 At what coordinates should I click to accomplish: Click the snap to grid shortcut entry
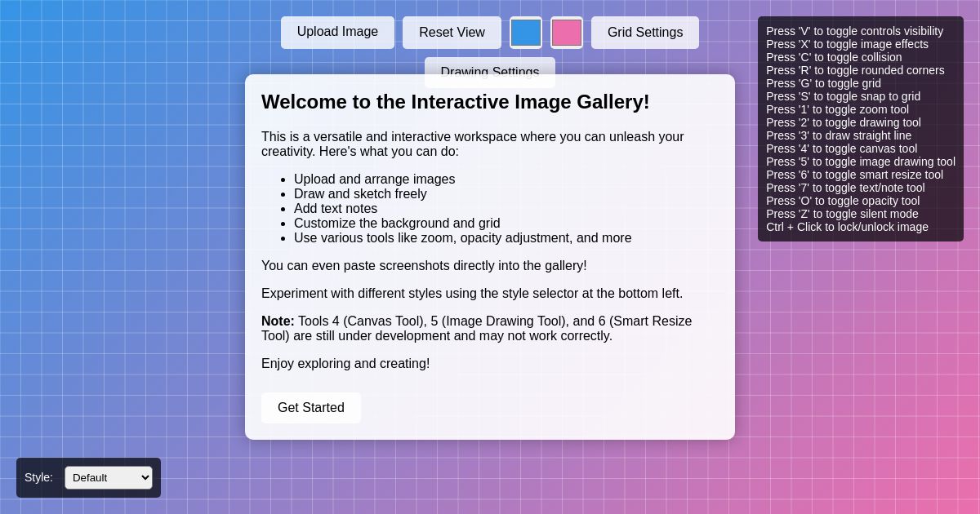coord(843,96)
